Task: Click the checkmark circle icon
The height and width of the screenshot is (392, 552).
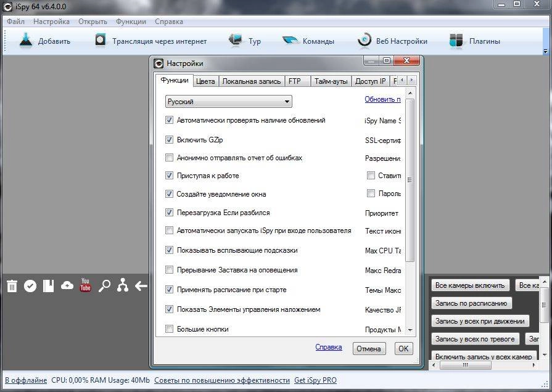Action: click(x=30, y=286)
